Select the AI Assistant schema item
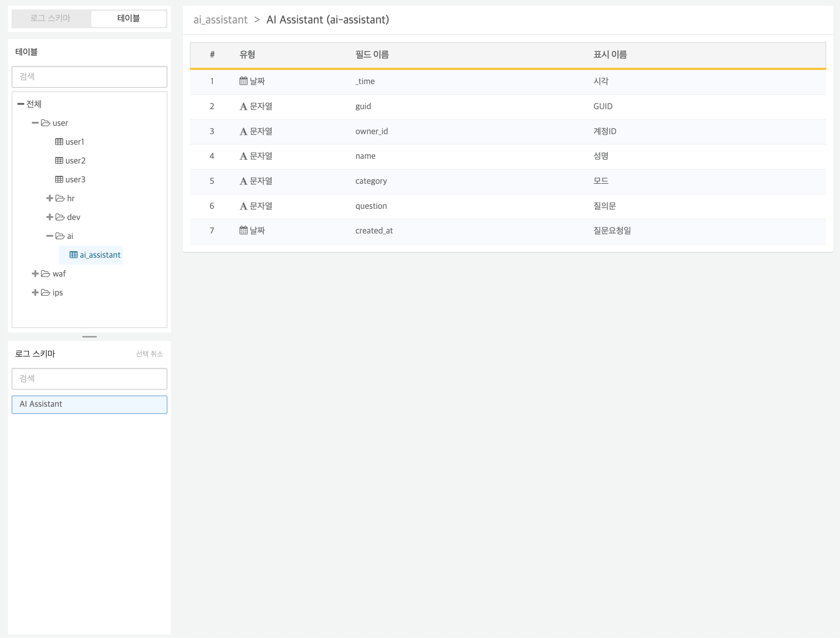This screenshot has width=840, height=638. click(89, 405)
